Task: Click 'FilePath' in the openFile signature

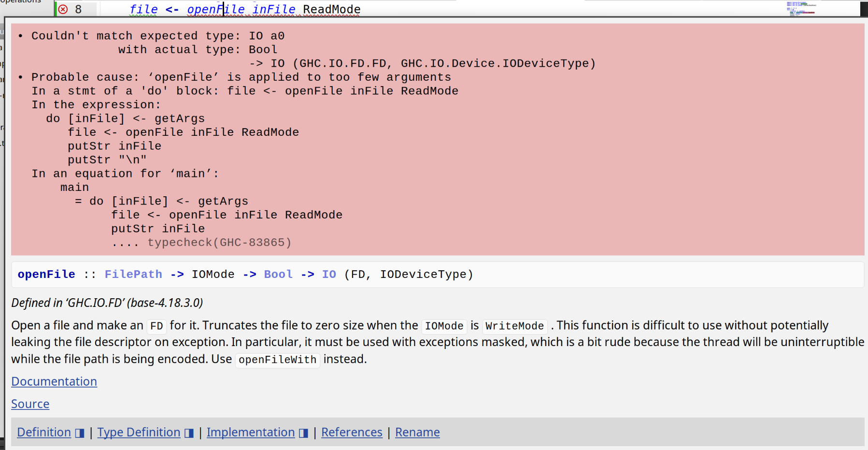Action: click(x=133, y=274)
